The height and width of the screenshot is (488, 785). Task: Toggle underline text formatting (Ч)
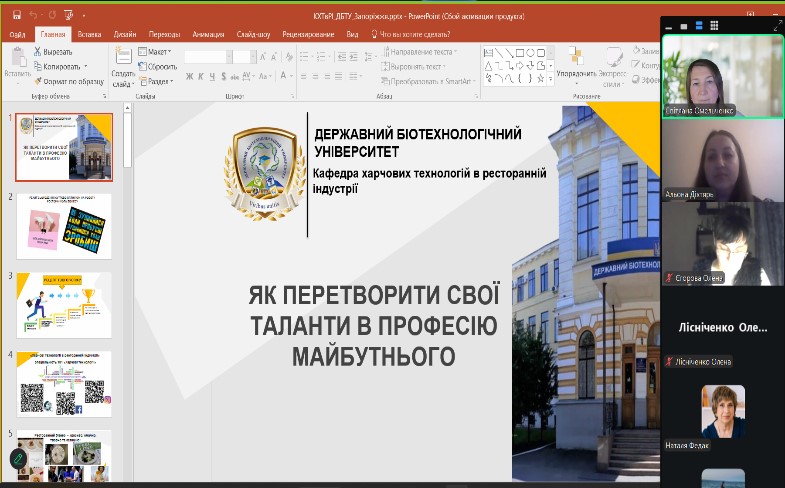[x=213, y=75]
